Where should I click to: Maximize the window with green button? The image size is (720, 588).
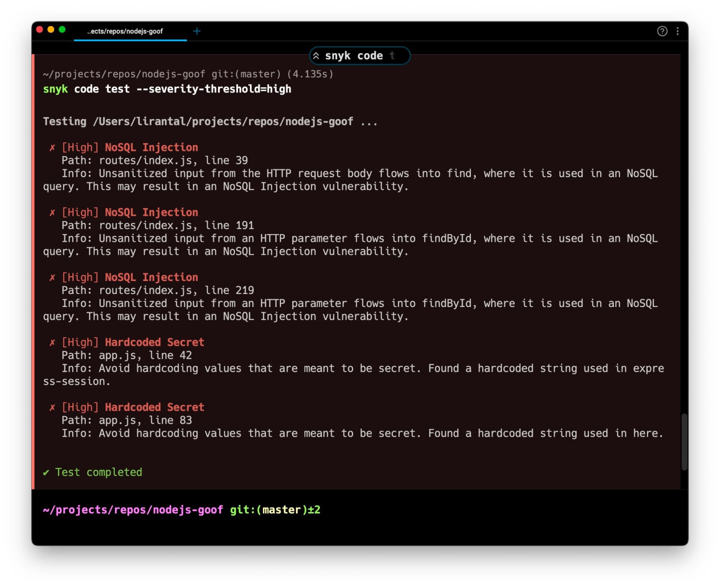pyautogui.click(x=62, y=30)
